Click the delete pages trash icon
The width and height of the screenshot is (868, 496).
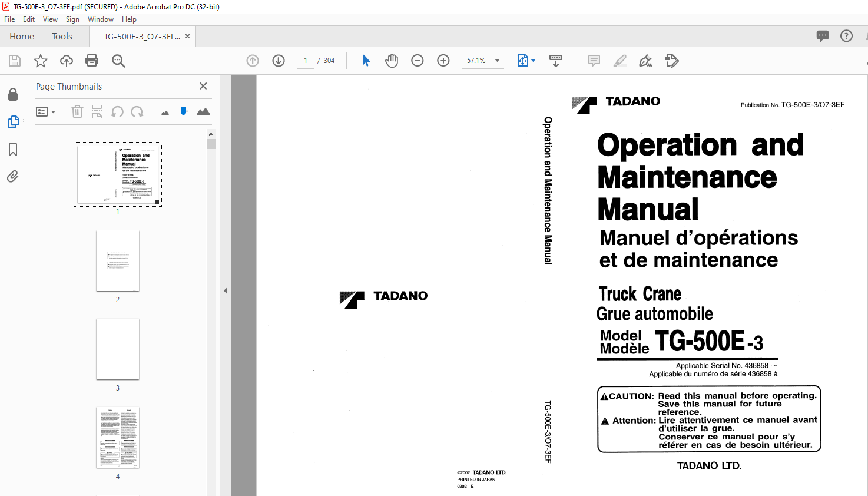pyautogui.click(x=77, y=111)
